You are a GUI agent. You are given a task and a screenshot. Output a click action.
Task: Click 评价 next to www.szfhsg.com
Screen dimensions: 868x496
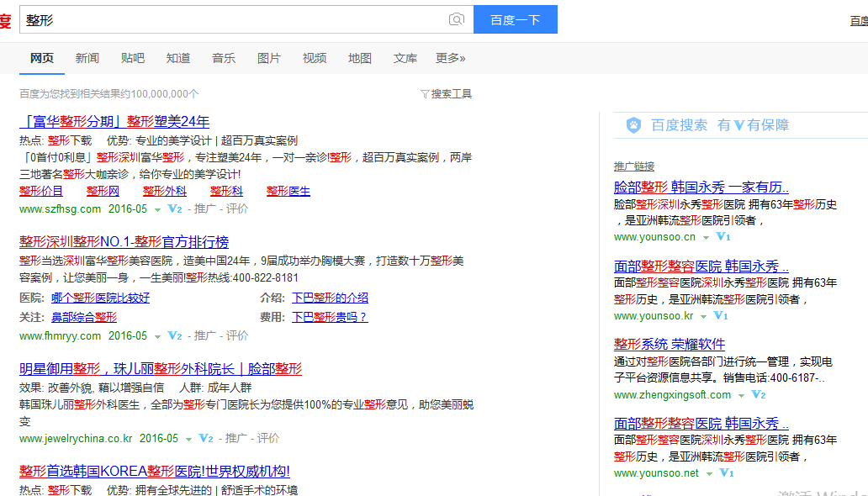click(237, 208)
